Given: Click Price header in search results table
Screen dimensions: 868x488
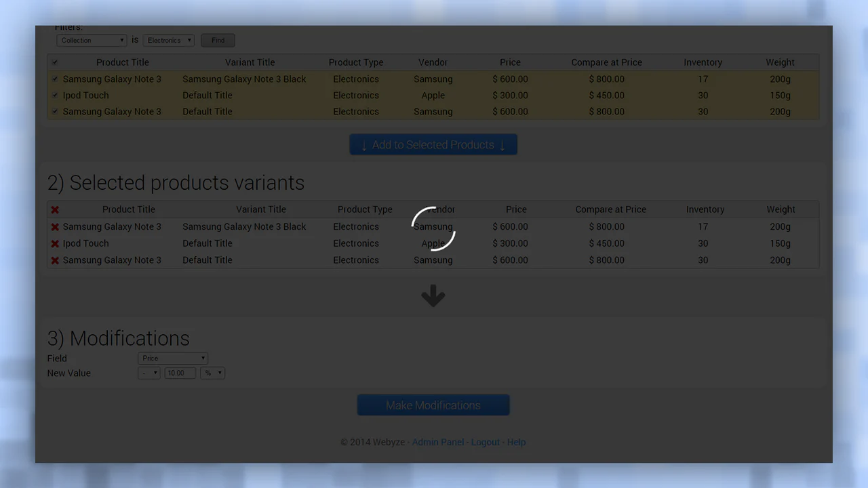Looking at the screenshot, I should point(511,62).
